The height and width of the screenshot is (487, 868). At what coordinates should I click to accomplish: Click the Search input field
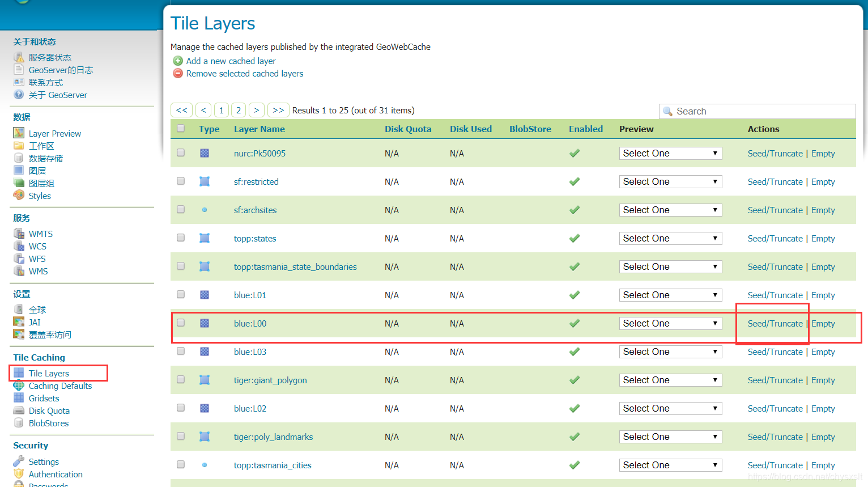tap(757, 111)
